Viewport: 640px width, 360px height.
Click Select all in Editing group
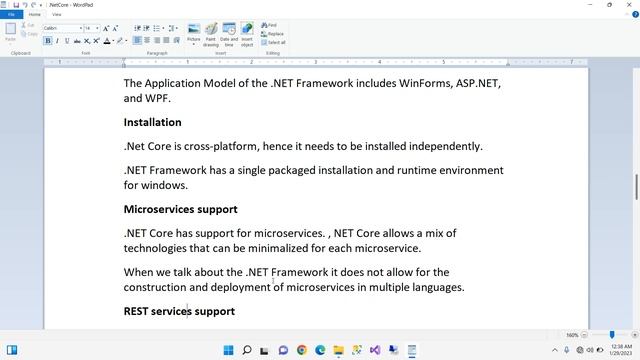[273, 42]
